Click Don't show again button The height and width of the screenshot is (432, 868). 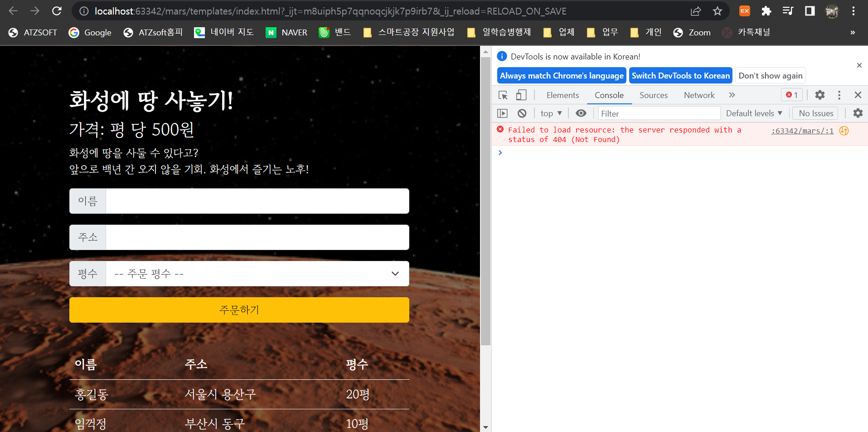pyautogui.click(x=770, y=76)
